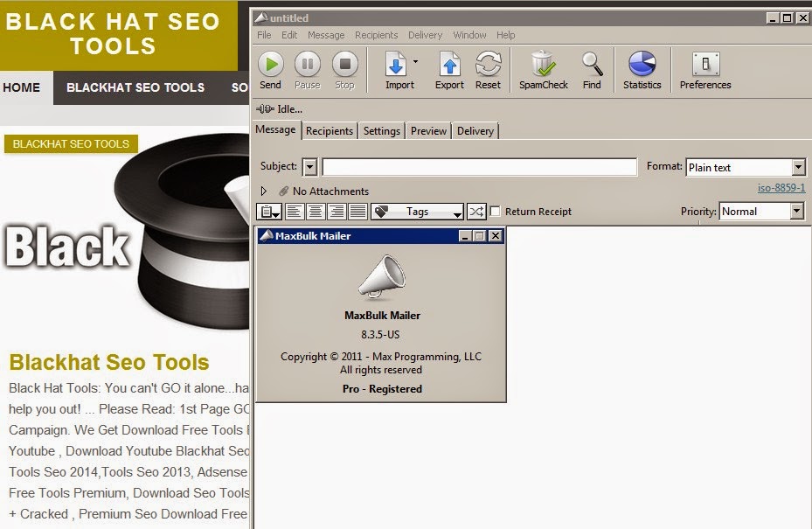812x529 pixels.
Task: Open the Window menu
Action: pos(469,35)
